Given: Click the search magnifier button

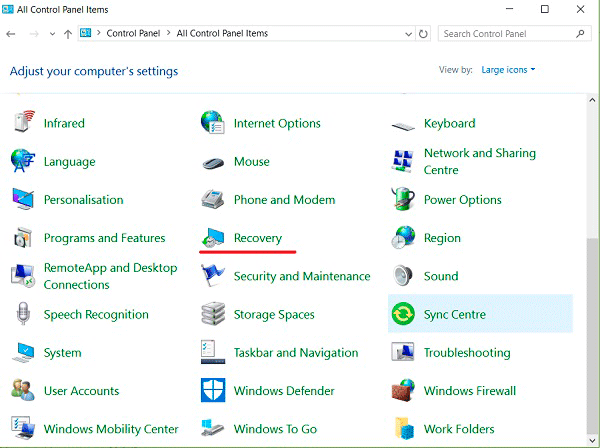Looking at the screenshot, I should [x=580, y=34].
